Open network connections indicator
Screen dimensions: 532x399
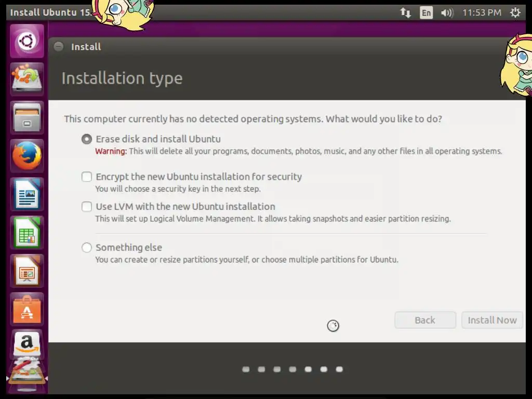click(405, 13)
